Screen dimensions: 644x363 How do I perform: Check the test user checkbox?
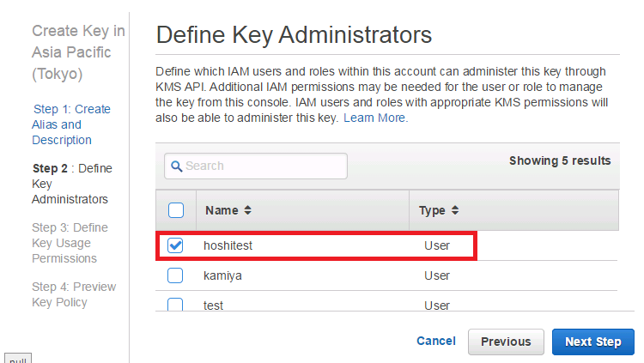click(175, 305)
